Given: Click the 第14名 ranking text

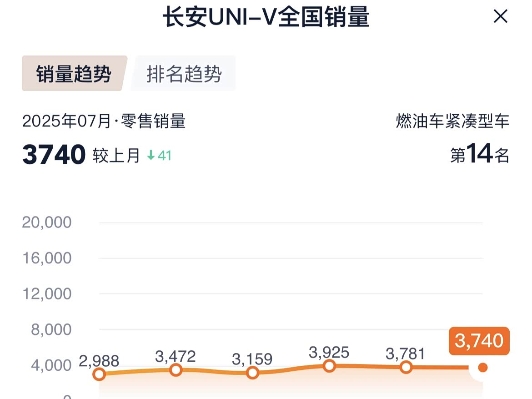Looking at the screenshot, I should (x=479, y=155).
